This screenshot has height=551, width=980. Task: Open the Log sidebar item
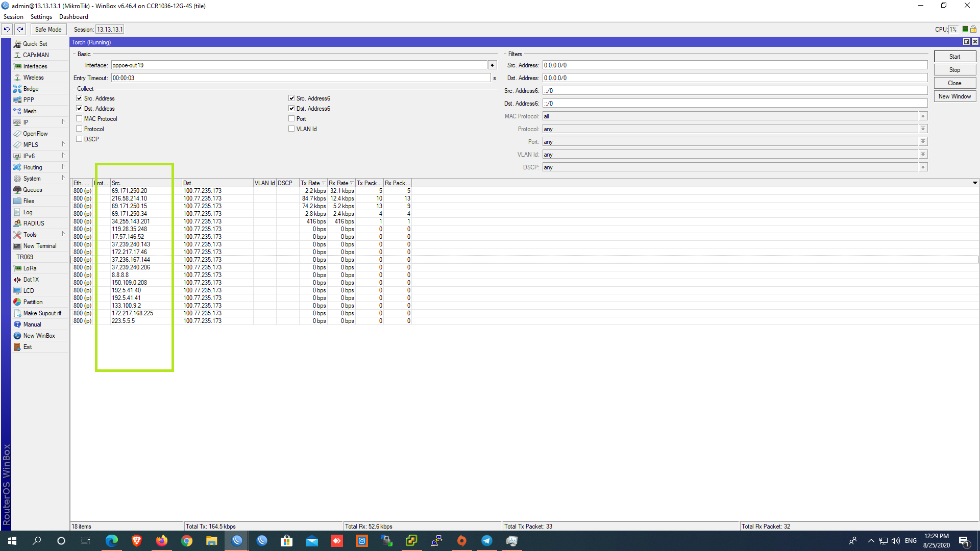click(x=28, y=212)
